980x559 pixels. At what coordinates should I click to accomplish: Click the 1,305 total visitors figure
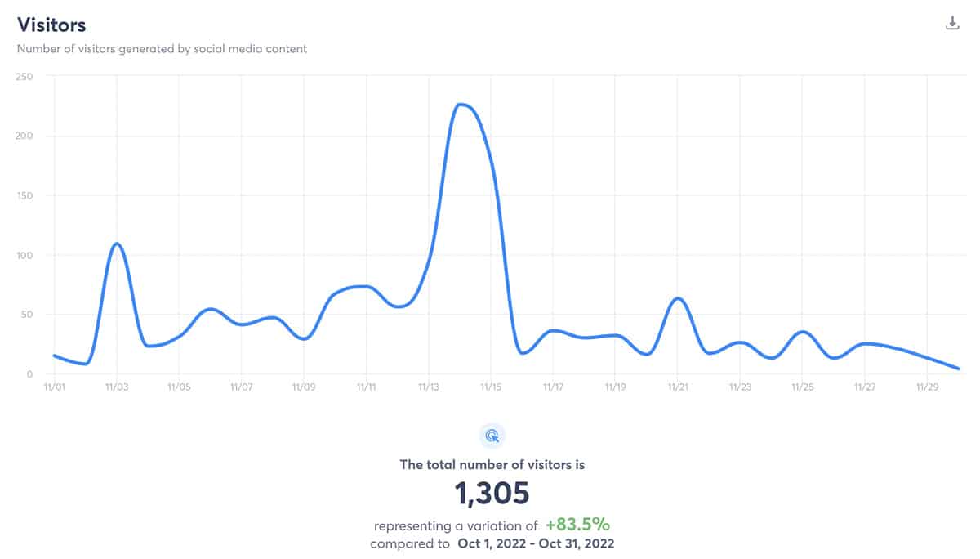[492, 494]
